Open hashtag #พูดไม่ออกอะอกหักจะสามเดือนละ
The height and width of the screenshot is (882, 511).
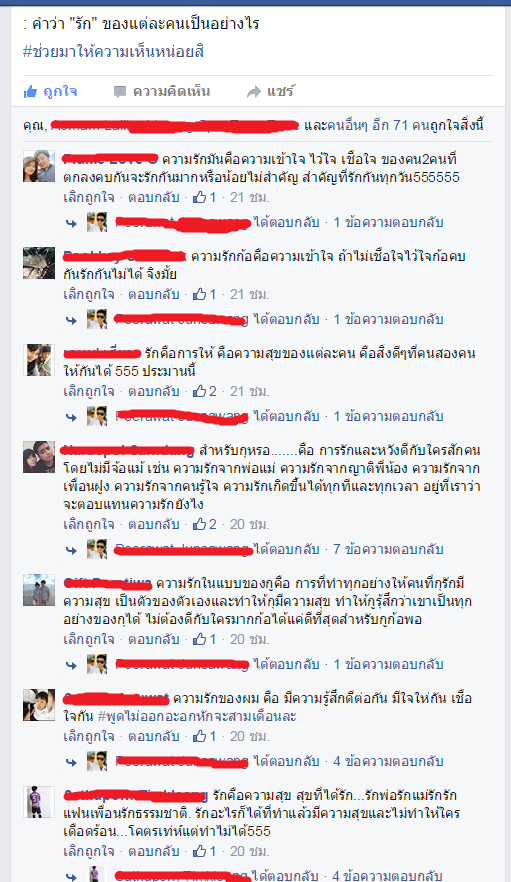pos(197,716)
